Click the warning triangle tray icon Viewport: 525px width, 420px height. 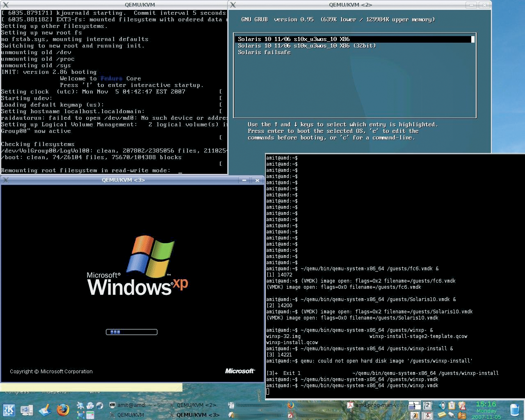pyautogui.click(x=462, y=406)
